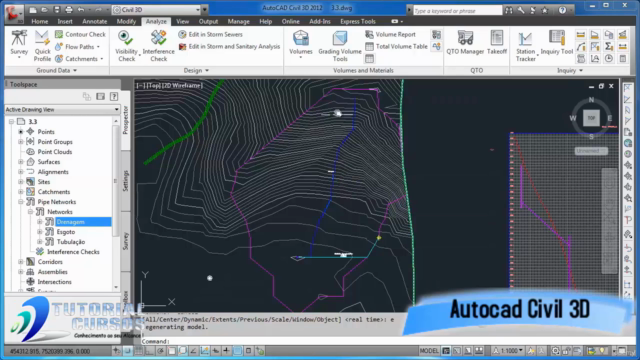This screenshot has height=360, width=640.
Task: Select Point Clouds in Prospector
Action: (x=55, y=152)
